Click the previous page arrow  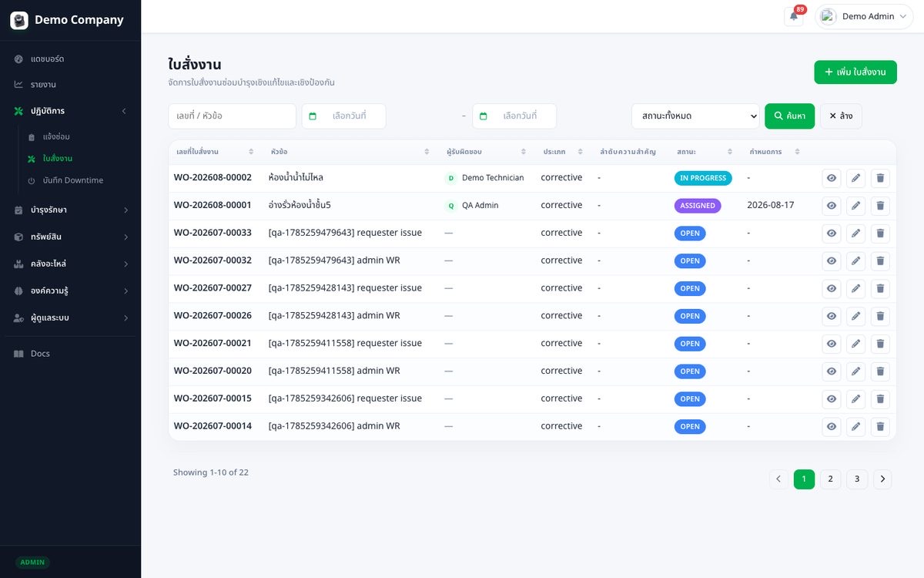(x=778, y=479)
